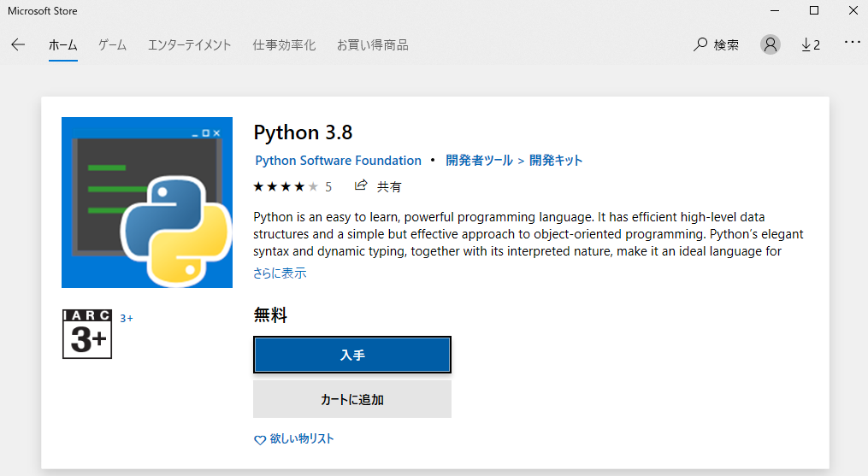Add to 欲しい物リスト wish list

tap(302, 439)
